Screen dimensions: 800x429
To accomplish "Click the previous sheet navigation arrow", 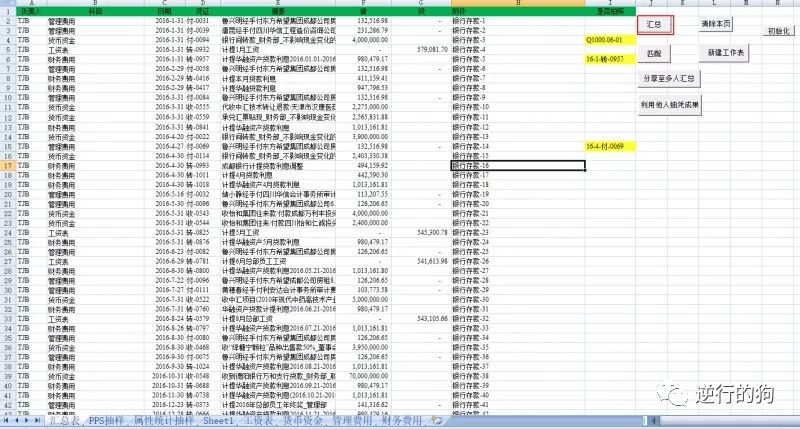I will [x=16, y=420].
